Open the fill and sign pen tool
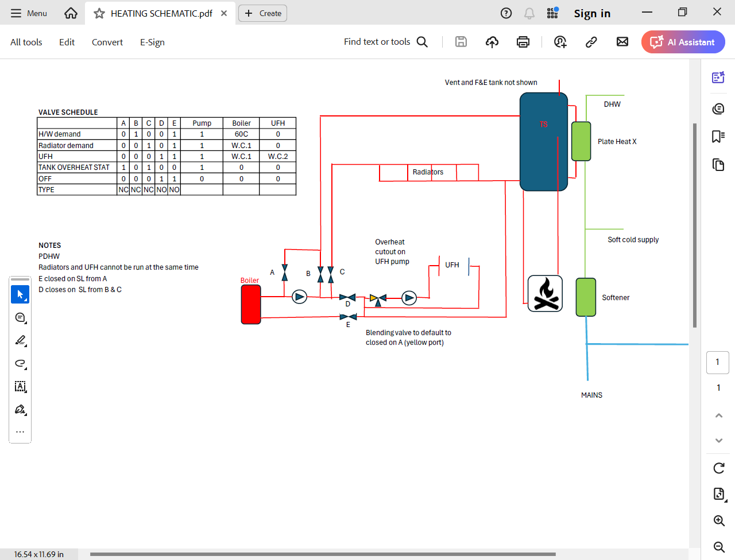 click(x=20, y=410)
